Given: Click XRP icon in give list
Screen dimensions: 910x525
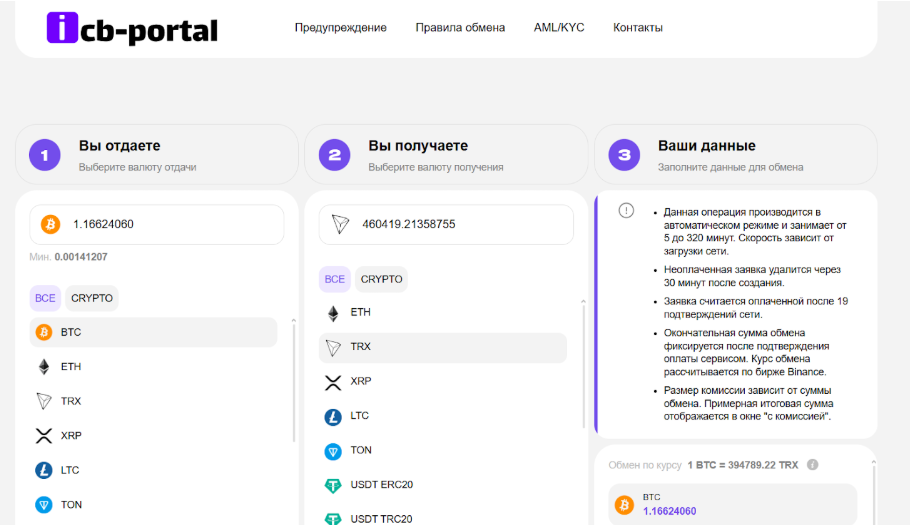Looking at the screenshot, I should coord(44,436).
